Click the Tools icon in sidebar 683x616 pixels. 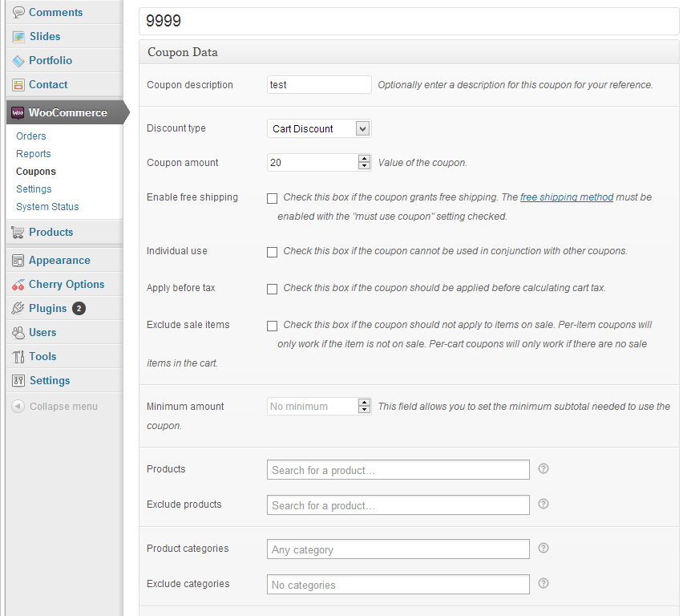(18, 357)
